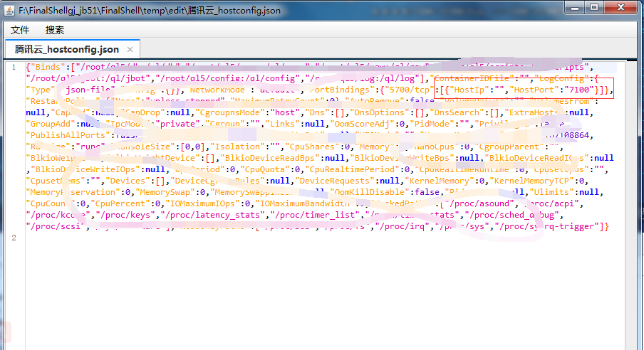Screen dimensions: 644x350
Task: Close the 腾讯云_hostconfig.json tab
Action: tap(130, 50)
